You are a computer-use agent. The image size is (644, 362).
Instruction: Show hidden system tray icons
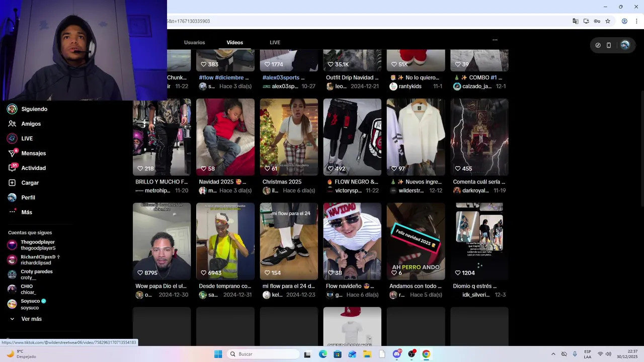[553, 354]
